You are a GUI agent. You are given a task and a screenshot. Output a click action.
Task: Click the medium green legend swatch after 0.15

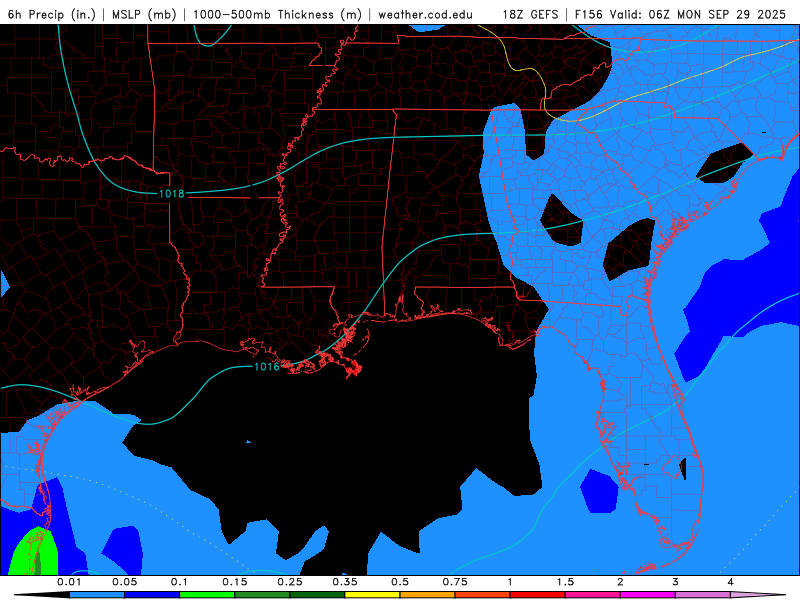[x=262, y=595]
